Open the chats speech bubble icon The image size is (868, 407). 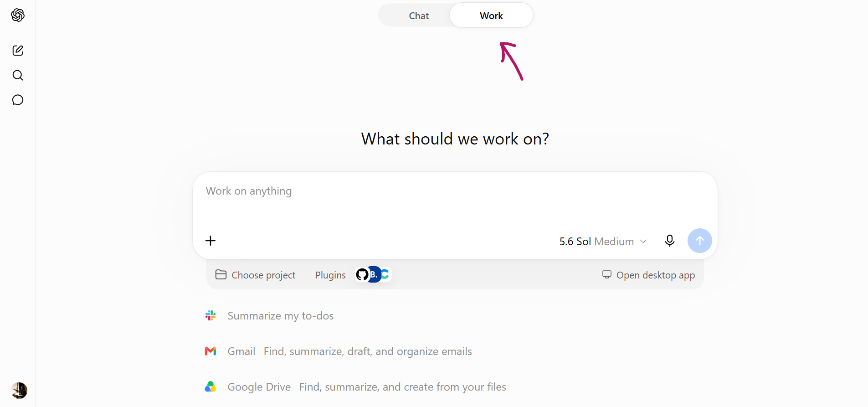[x=18, y=100]
